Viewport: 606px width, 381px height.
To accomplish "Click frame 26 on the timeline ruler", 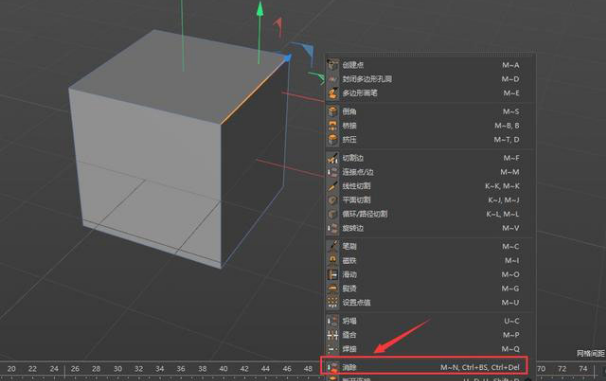I will pyautogui.click(x=75, y=369).
